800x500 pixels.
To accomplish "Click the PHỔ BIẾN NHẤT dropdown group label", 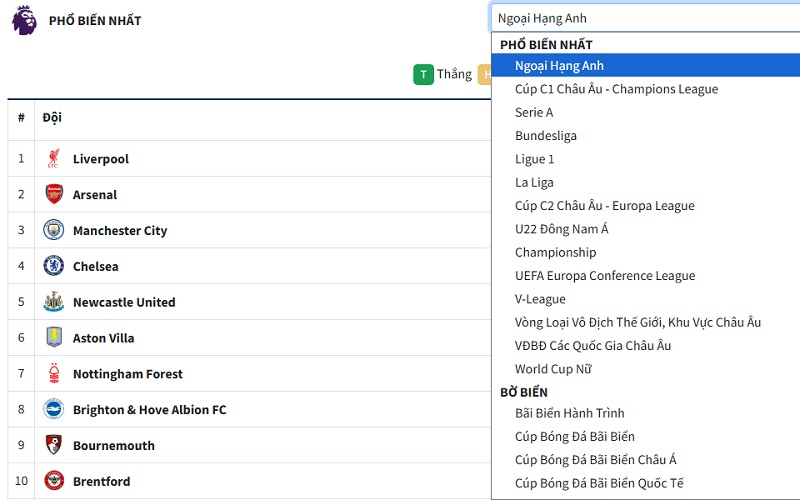I will point(546,44).
